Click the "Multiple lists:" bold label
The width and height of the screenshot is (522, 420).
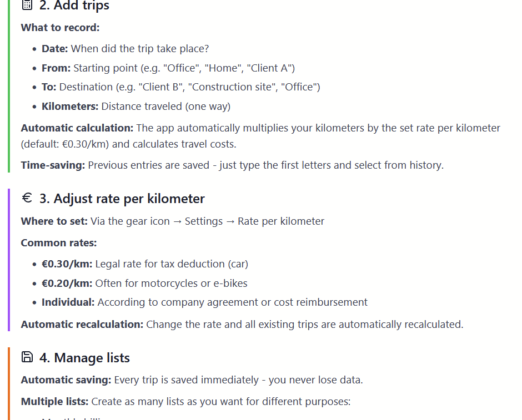pyautogui.click(x=54, y=402)
